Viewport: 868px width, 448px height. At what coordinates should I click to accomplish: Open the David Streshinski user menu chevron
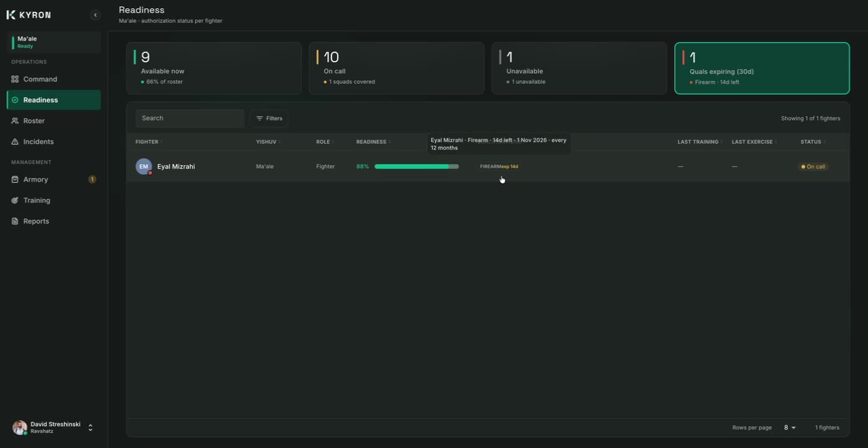coord(90,427)
